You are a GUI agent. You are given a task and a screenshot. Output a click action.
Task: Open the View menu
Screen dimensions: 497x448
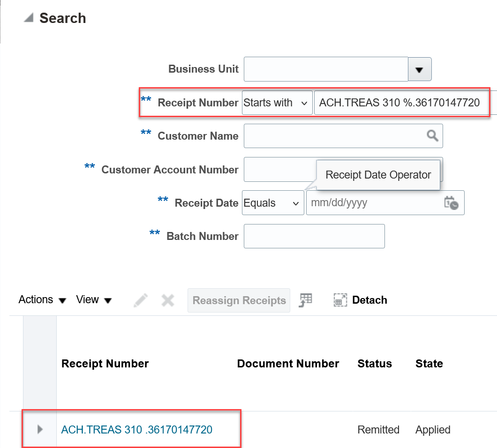tap(94, 300)
